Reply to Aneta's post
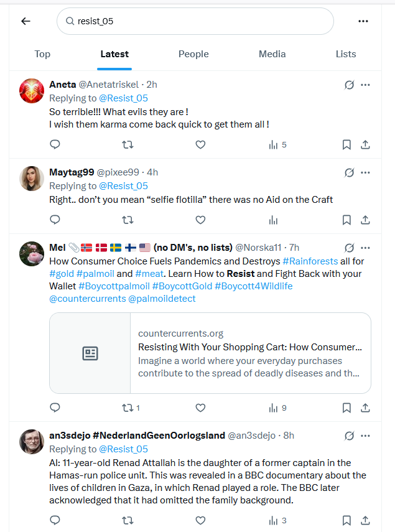 tap(55, 144)
